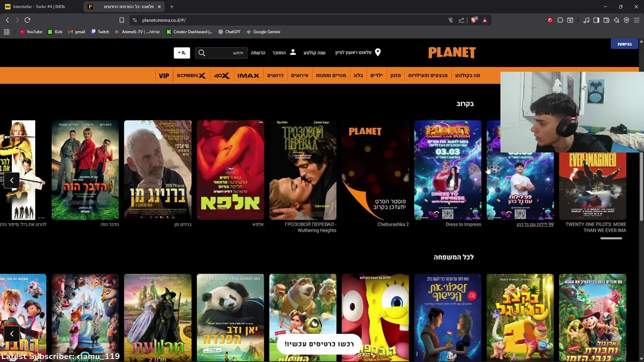The height and width of the screenshot is (362, 644).
Task: Open browser hamburger menu
Action: point(636,20)
